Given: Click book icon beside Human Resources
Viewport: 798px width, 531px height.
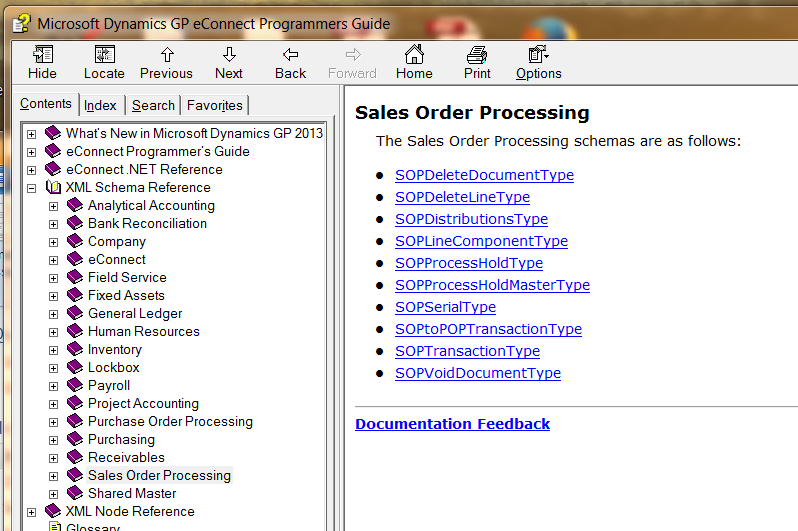Looking at the screenshot, I should (75, 331).
